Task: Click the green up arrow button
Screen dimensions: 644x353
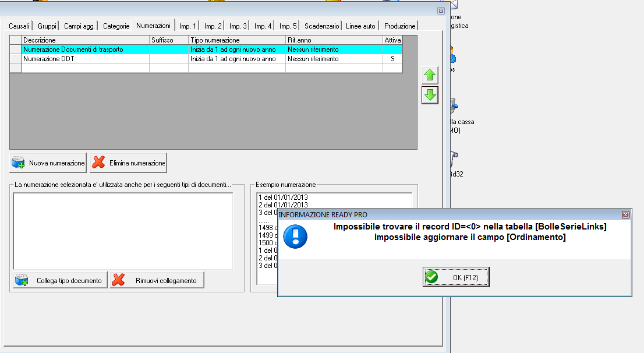Action: [430, 75]
